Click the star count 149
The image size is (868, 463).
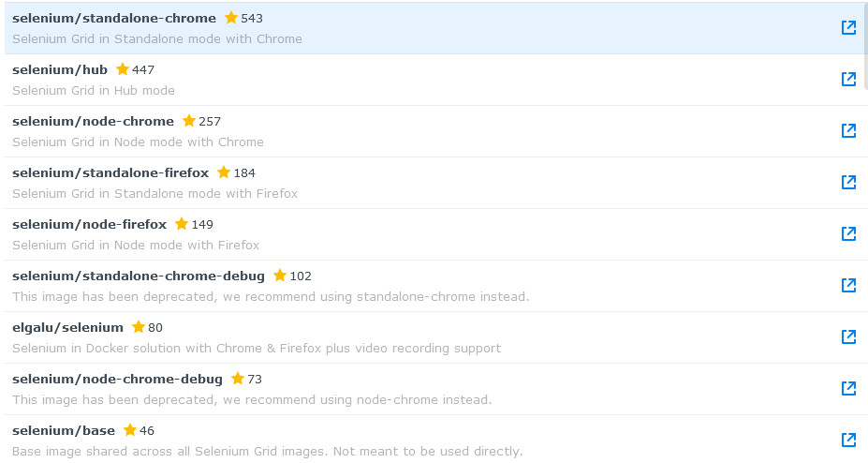[x=202, y=224]
